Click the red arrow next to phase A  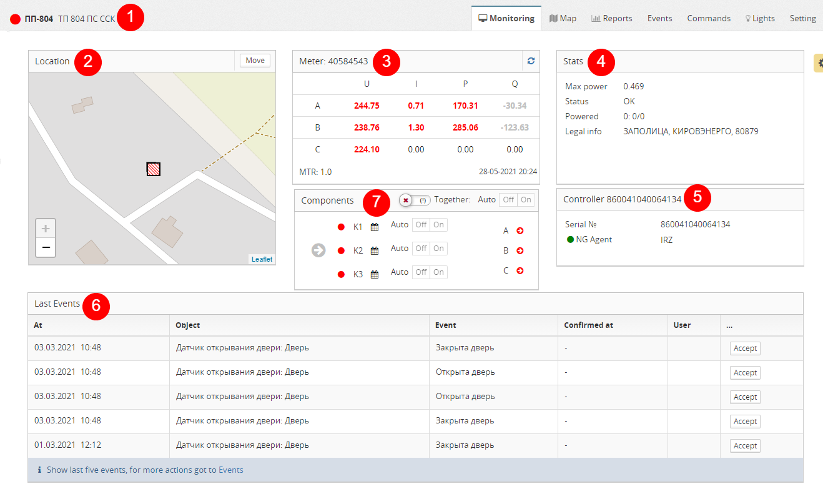click(x=520, y=230)
